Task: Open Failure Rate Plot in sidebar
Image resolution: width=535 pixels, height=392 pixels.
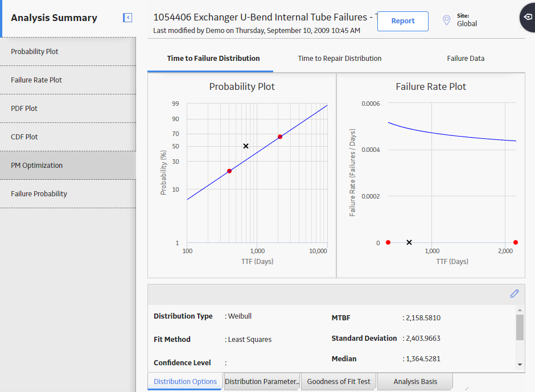Action: [68, 80]
